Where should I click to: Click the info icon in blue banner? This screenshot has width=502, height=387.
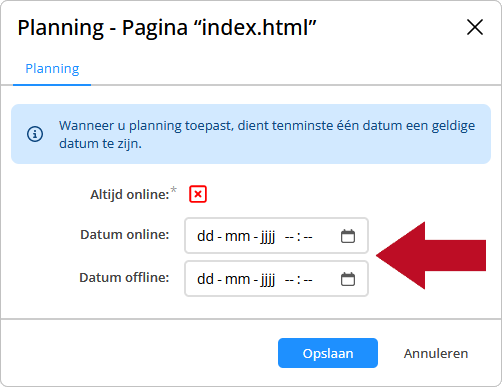coord(35,134)
